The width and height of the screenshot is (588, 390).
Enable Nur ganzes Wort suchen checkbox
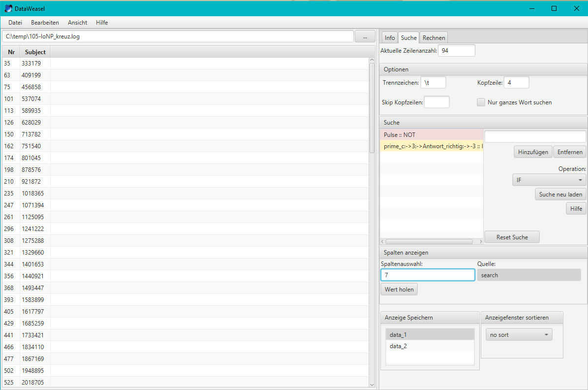tap(481, 102)
